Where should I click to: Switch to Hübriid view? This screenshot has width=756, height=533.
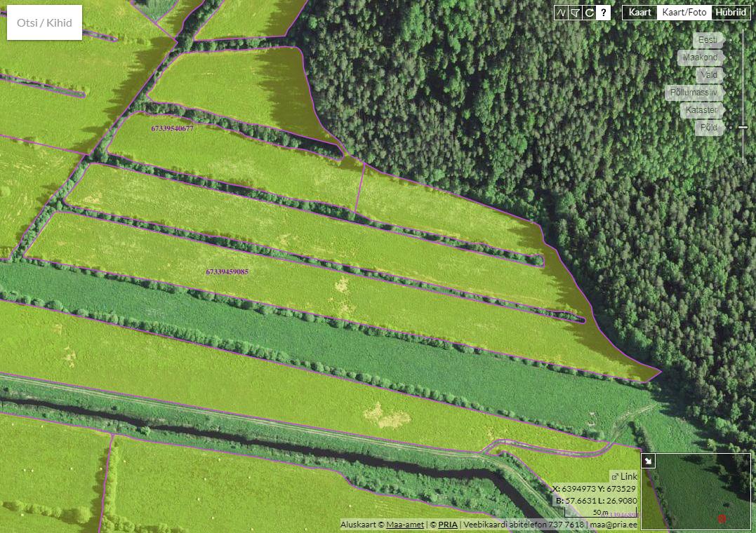point(731,13)
